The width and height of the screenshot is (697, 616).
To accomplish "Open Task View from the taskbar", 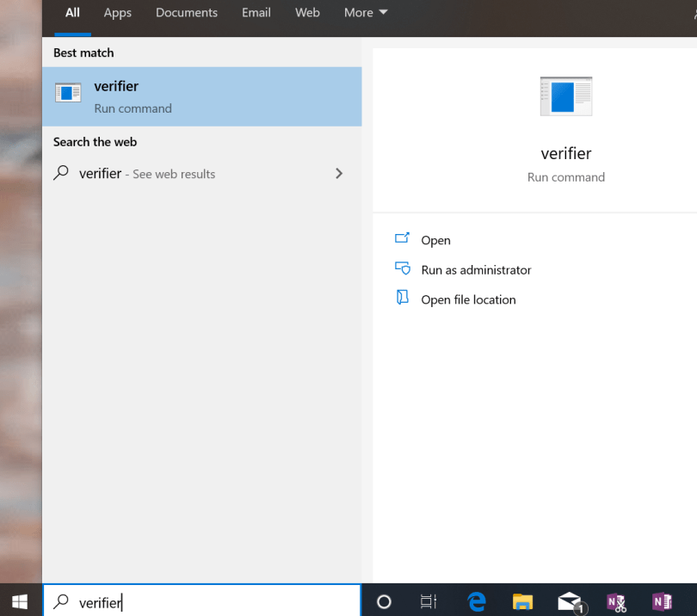I will (x=429, y=601).
